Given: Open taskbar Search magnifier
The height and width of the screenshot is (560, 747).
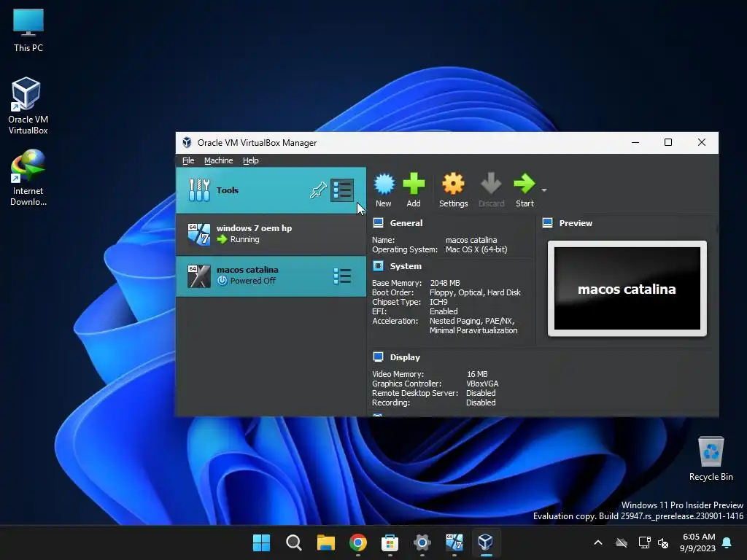Looking at the screenshot, I should [293, 542].
